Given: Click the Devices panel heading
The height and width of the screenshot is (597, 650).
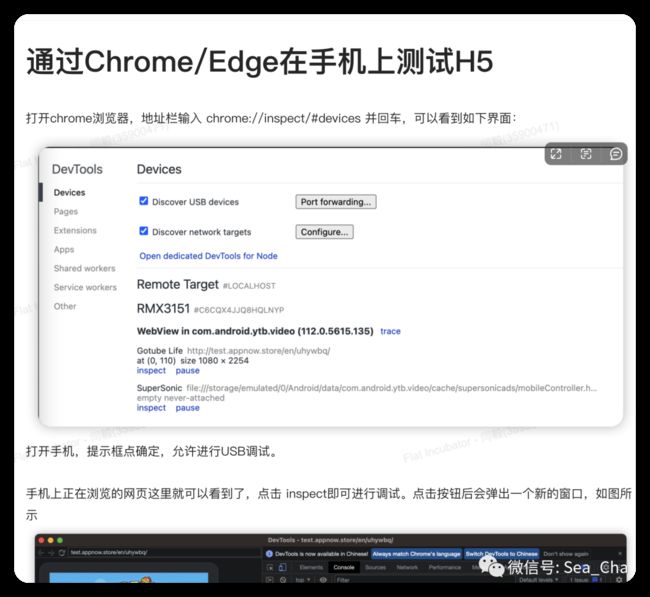Looking at the screenshot, I should click(x=159, y=169).
